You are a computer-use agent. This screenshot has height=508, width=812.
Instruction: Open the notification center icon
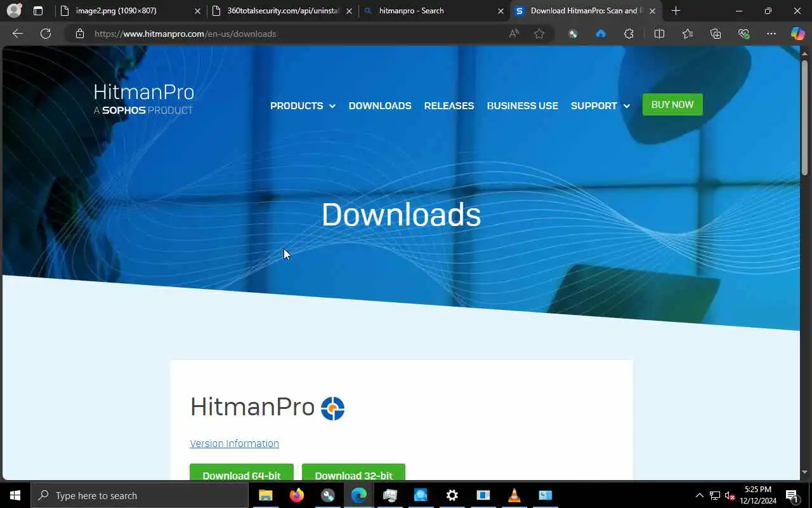point(792,495)
